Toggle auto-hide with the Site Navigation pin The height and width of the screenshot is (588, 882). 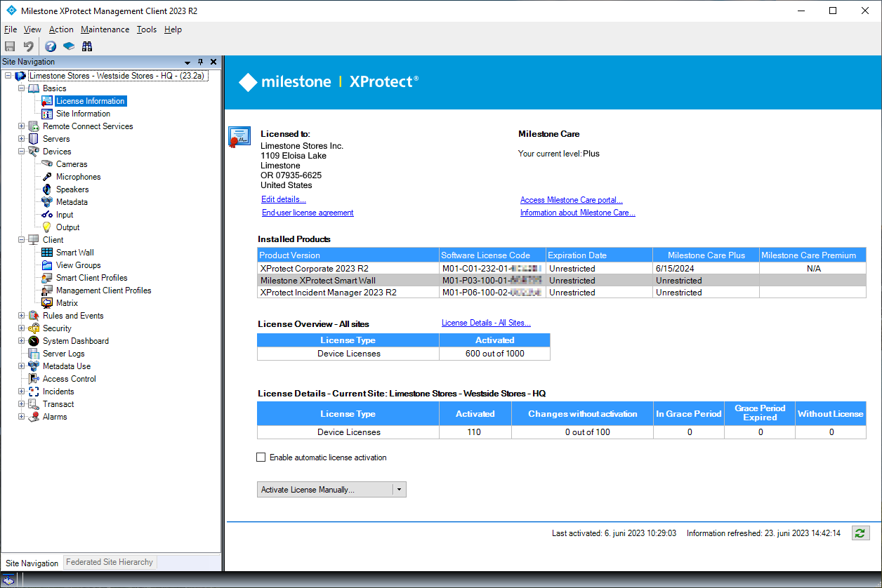200,62
